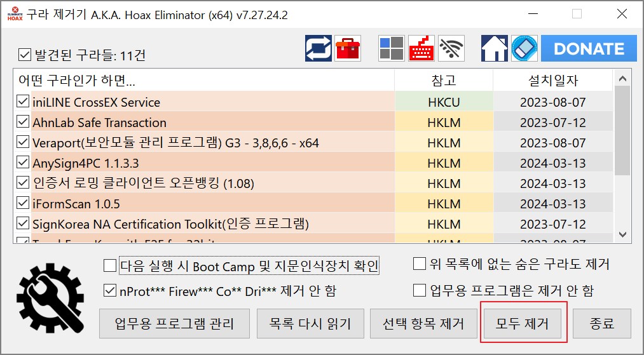Close the Hoax Eliminator window
This screenshot has width=644, height=355.
coord(622,14)
